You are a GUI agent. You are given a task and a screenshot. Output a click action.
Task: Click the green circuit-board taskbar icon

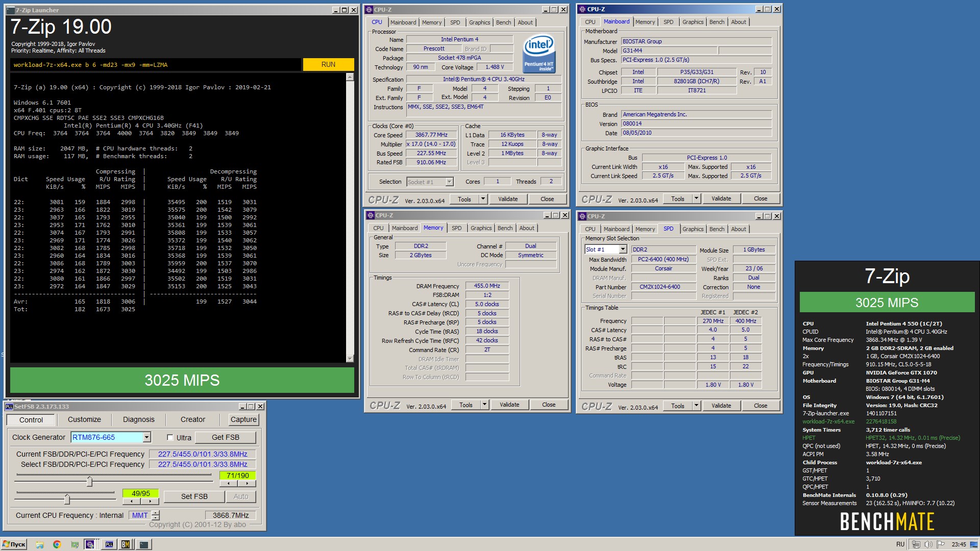click(x=75, y=544)
